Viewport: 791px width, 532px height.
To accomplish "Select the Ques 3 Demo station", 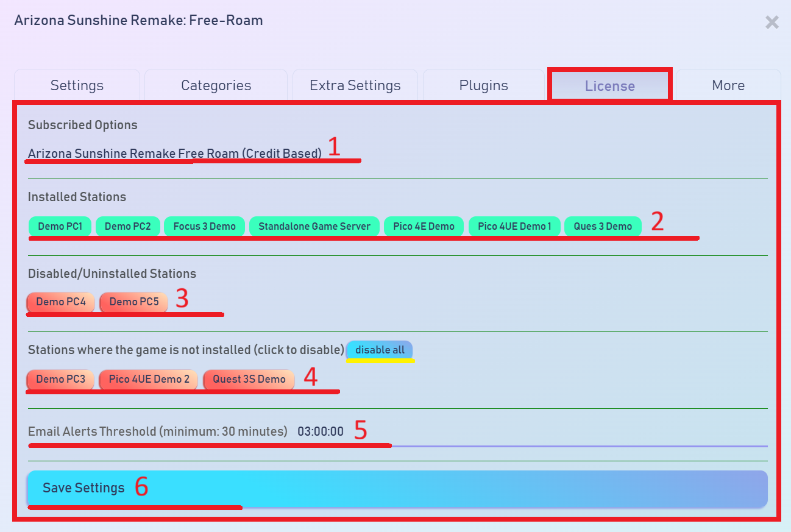I will (x=603, y=226).
